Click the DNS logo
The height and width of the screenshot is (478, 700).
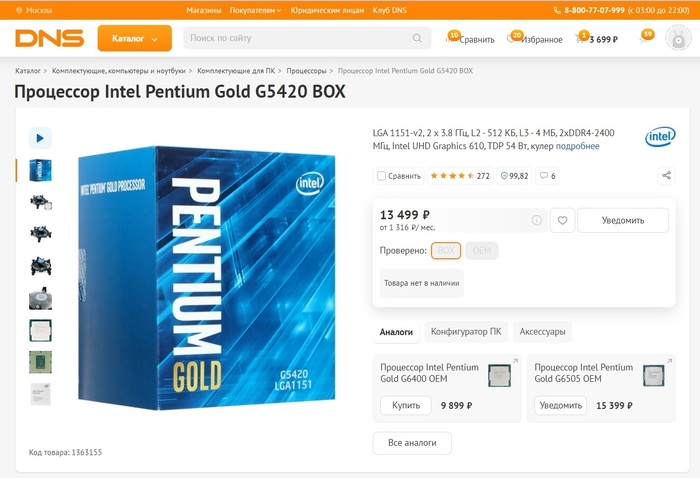pyautogui.click(x=49, y=38)
